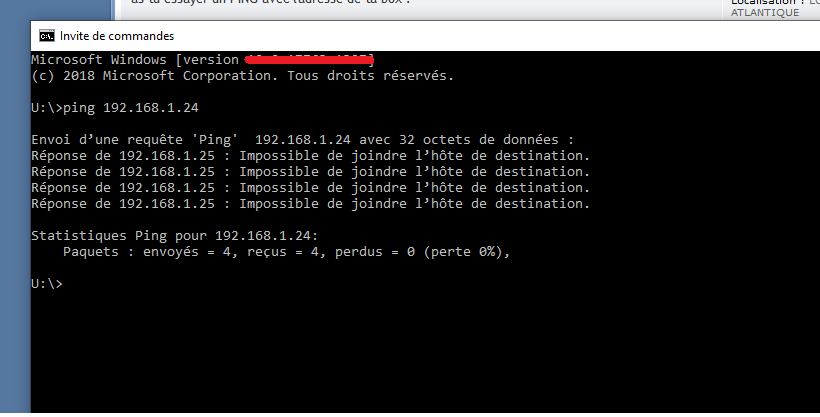Click the 'Invite de commandes' window title
The height and width of the screenshot is (417, 820).
(x=117, y=36)
